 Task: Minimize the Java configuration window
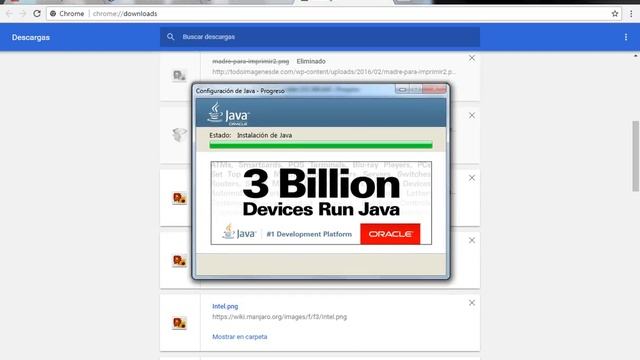[x=402, y=89]
